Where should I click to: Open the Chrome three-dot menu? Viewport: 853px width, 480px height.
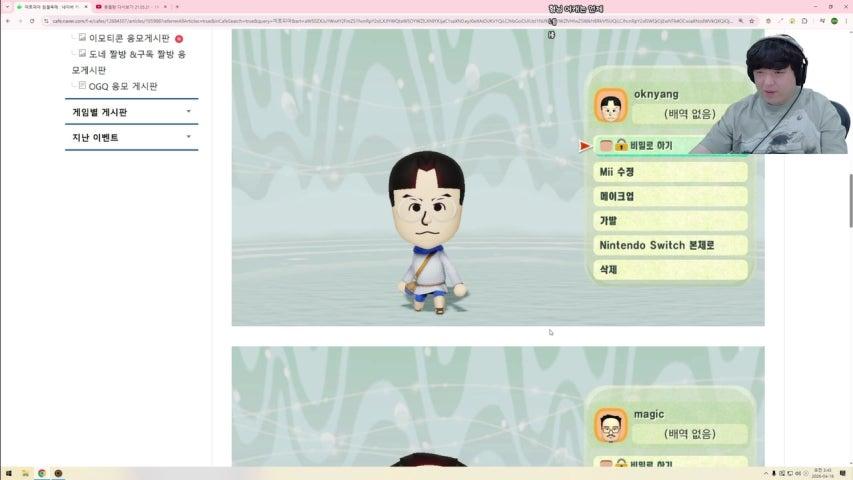(x=846, y=21)
